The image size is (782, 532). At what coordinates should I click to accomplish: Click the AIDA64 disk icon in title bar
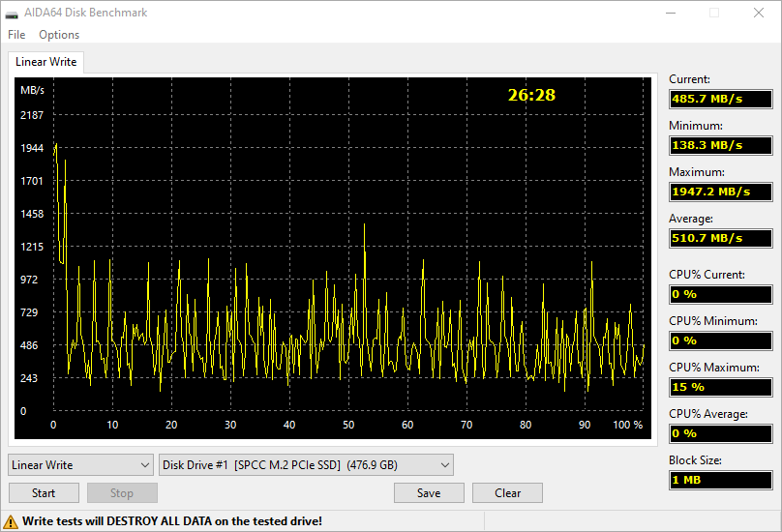(x=12, y=14)
